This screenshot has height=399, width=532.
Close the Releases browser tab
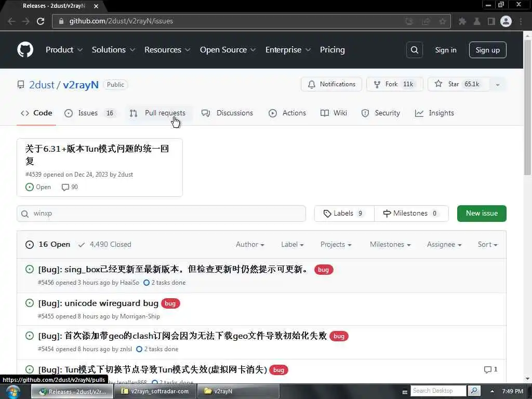(x=96, y=6)
